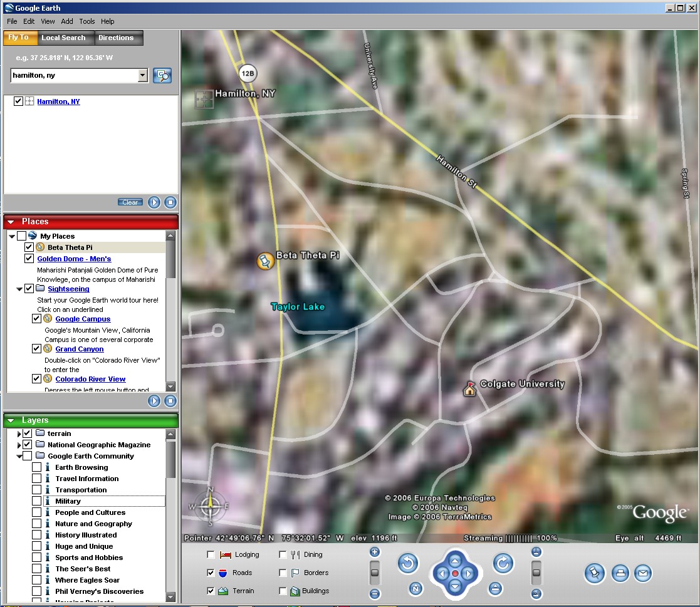Check the Military layer checkbox
700x607 pixels.
click(x=36, y=501)
